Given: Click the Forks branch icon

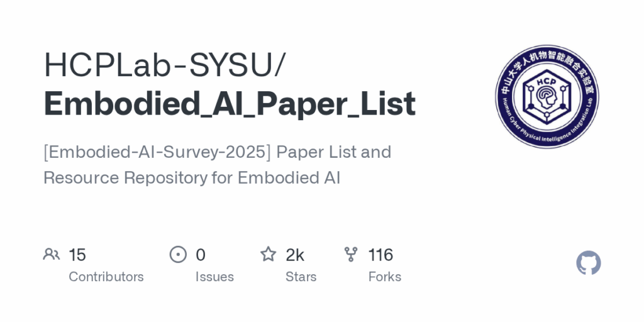Looking at the screenshot, I should point(351,254).
